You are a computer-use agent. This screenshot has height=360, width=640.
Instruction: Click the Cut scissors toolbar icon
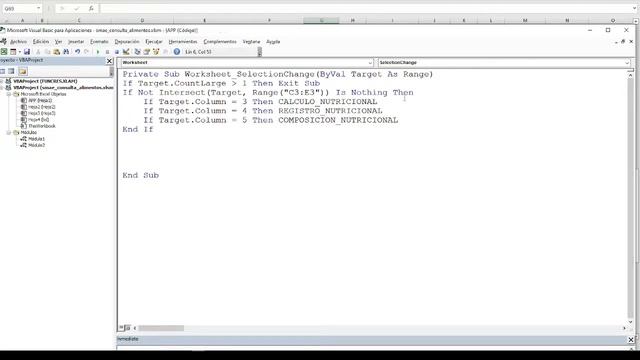tap(38, 52)
